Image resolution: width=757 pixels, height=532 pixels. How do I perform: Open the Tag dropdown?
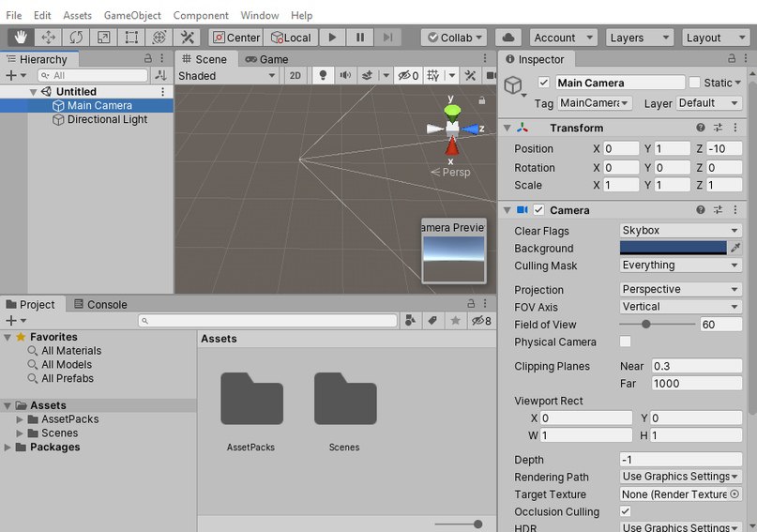coord(595,103)
